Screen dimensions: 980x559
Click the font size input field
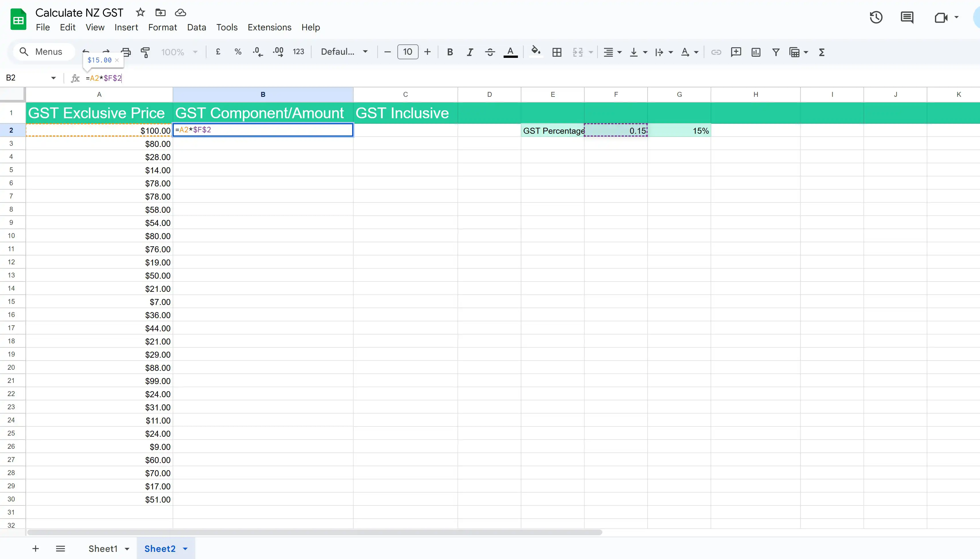407,52
